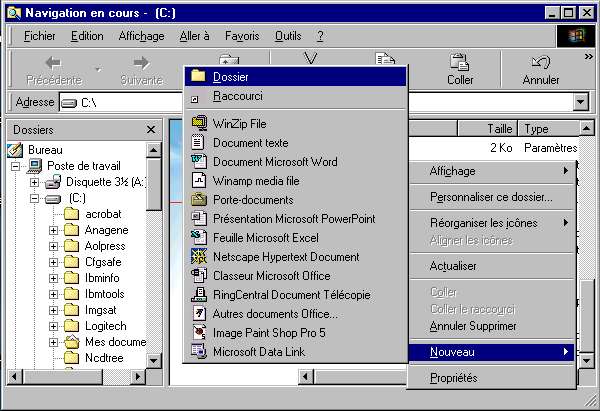
Task: Create a new Dossier folder
Action: point(231,76)
